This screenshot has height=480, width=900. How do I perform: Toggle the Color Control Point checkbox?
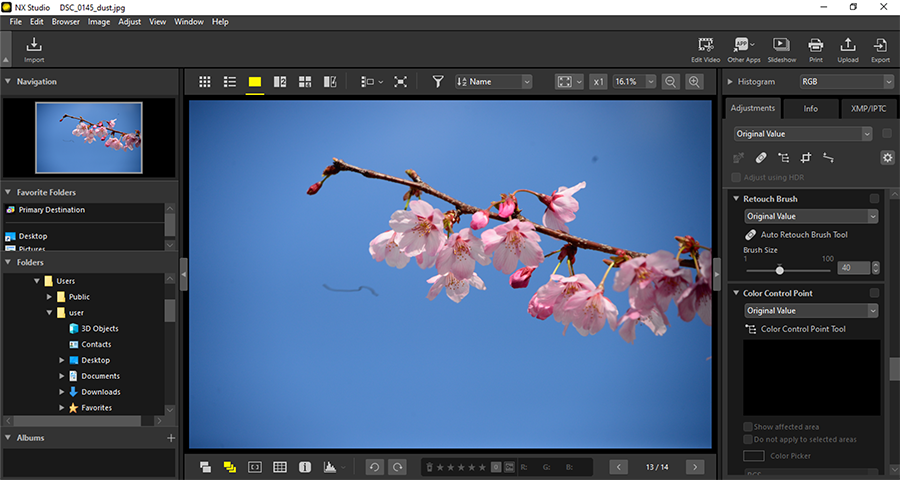coord(874,293)
